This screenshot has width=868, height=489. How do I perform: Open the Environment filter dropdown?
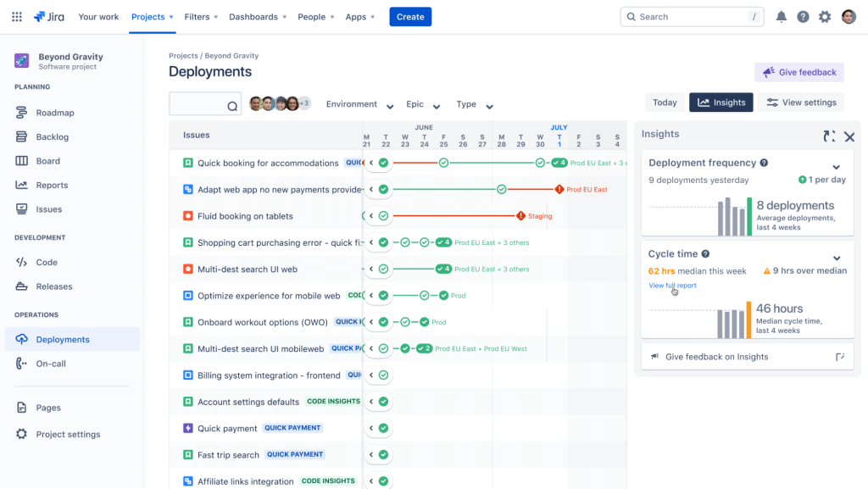click(359, 104)
